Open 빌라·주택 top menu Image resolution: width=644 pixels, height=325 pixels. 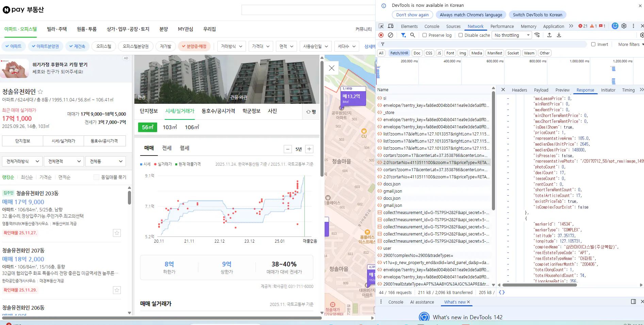57,29
